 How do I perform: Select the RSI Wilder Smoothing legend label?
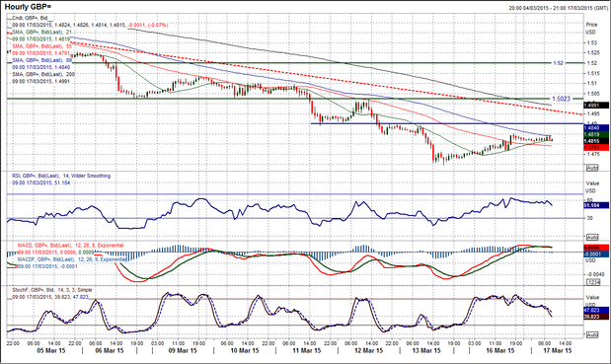pyautogui.click(x=61, y=176)
